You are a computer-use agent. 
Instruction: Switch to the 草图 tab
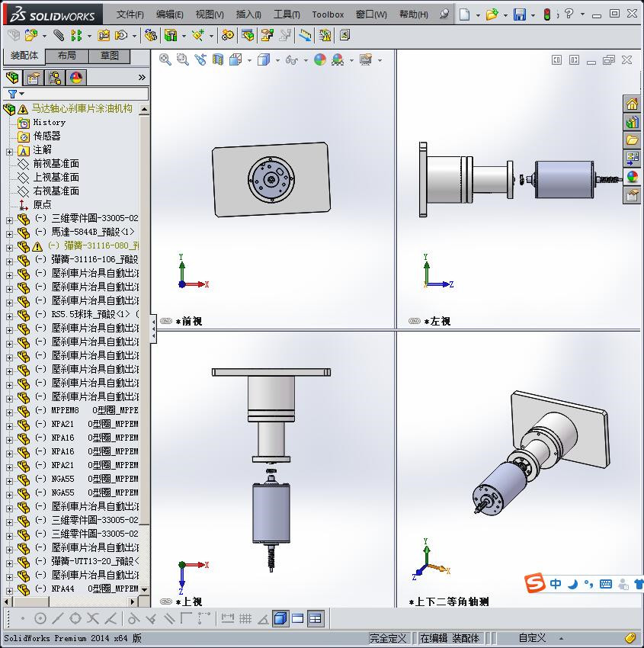pyautogui.click(x=110, y=56)
